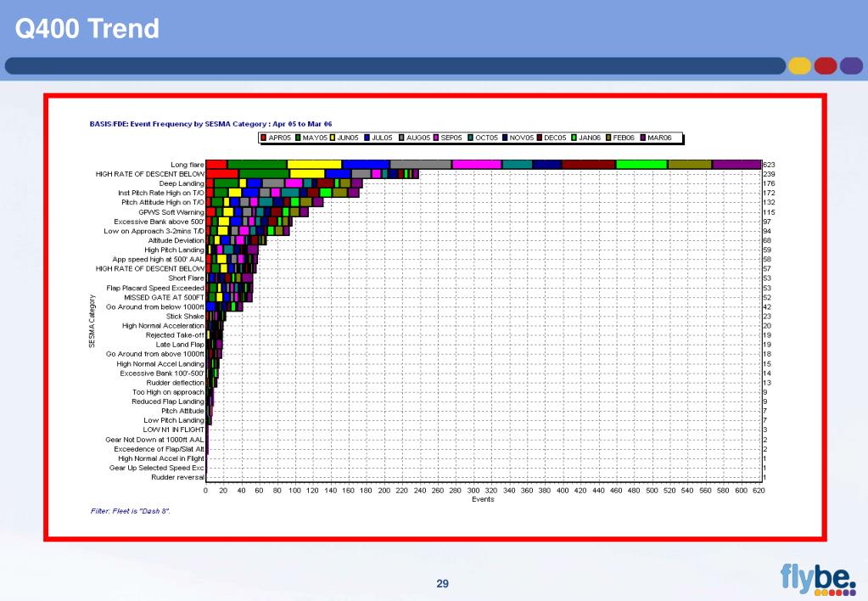Click the 'High Pitch Landing' label
868x601 pixels.
coord(175,250)
